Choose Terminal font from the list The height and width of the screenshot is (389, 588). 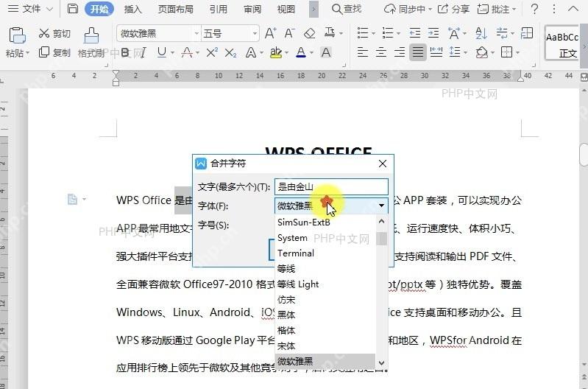point(325,253)
